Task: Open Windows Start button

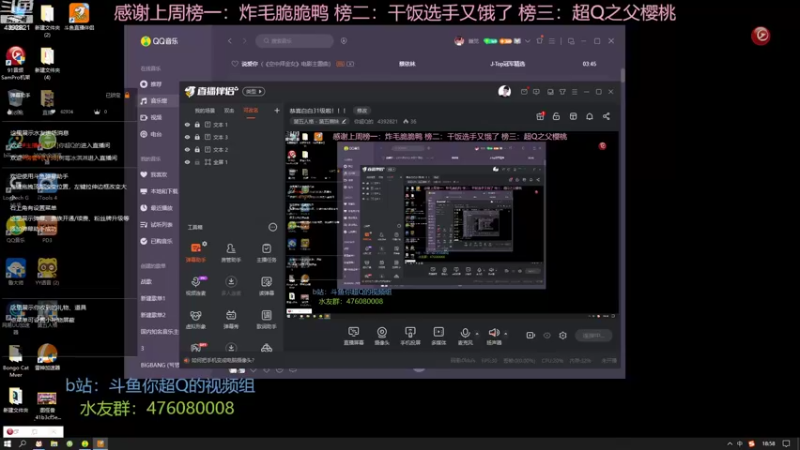Action: click(x=7, y=444)
